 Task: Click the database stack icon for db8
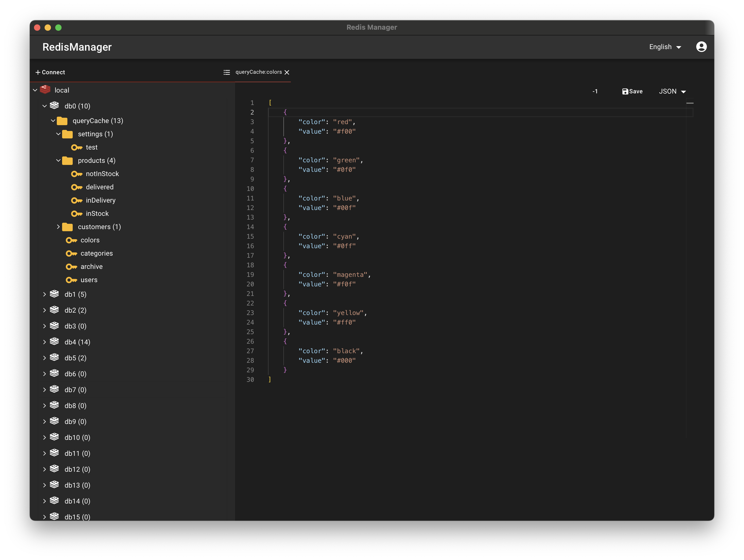click(x=54, y=405)
